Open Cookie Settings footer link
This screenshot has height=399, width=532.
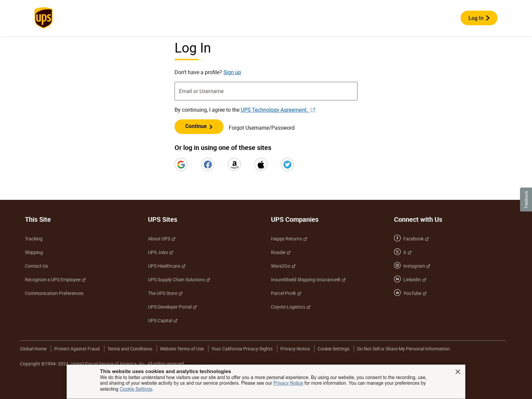point(333,349)
